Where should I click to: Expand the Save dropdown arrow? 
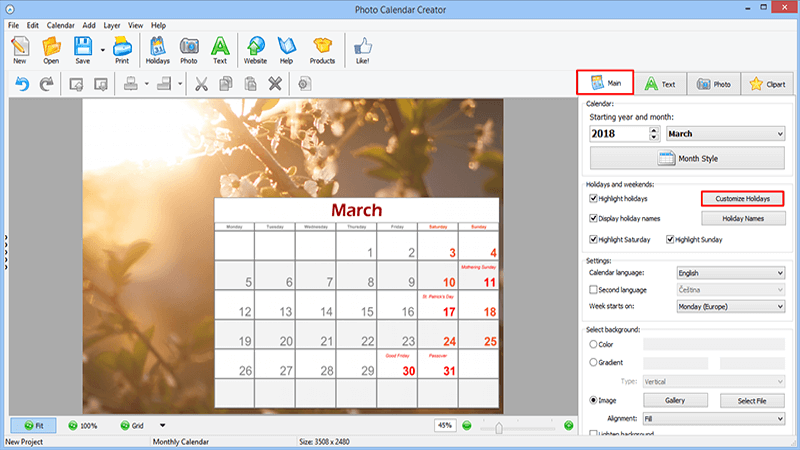tap(103, 50)
